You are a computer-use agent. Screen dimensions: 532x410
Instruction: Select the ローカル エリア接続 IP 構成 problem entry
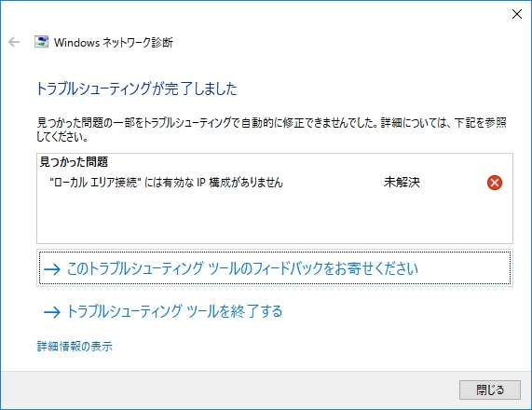pyautogui.click(x=166, y=183)
